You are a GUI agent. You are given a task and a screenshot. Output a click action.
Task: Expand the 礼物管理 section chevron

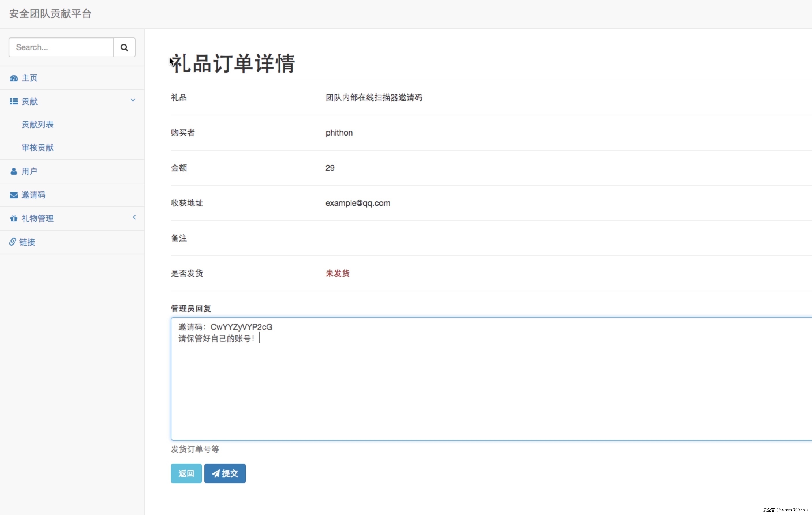pyautogui.click(x=134, y=217)
